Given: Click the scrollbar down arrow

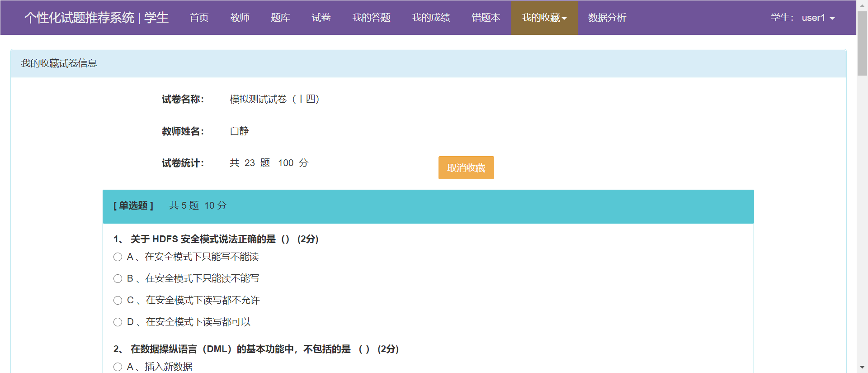Looking at the screenshot, I should coord(862,367).
